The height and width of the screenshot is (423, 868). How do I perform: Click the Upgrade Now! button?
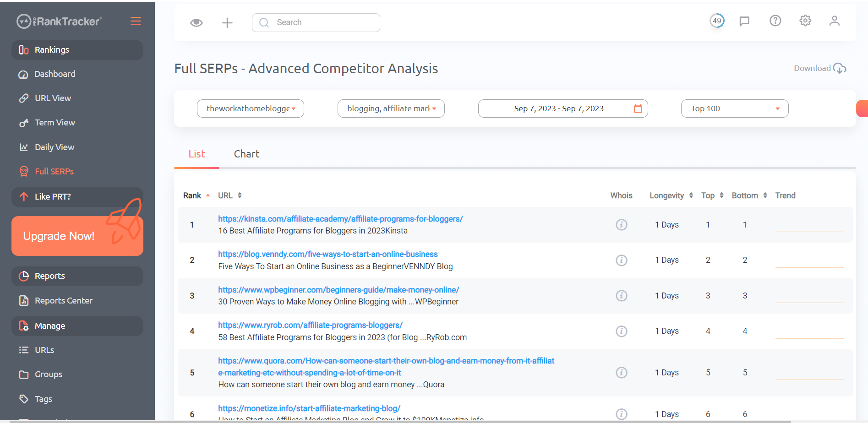pos(77,236)
